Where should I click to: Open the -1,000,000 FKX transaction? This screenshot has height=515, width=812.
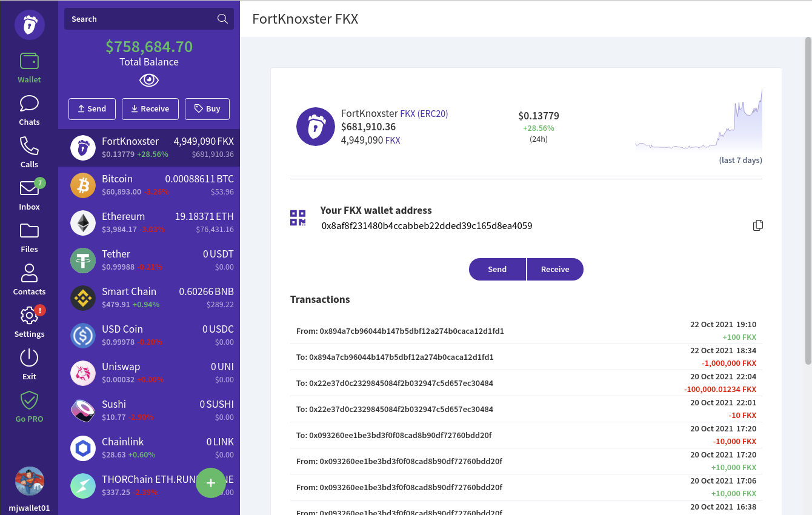526,357
